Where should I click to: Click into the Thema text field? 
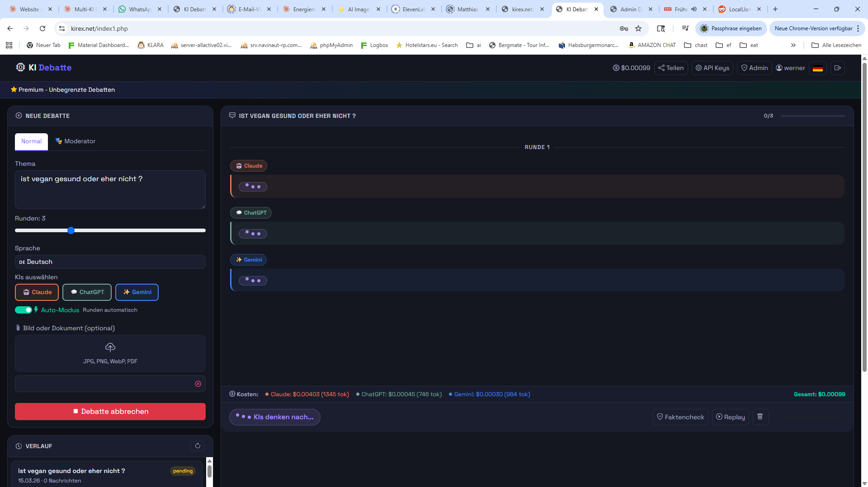pos(110,190)
